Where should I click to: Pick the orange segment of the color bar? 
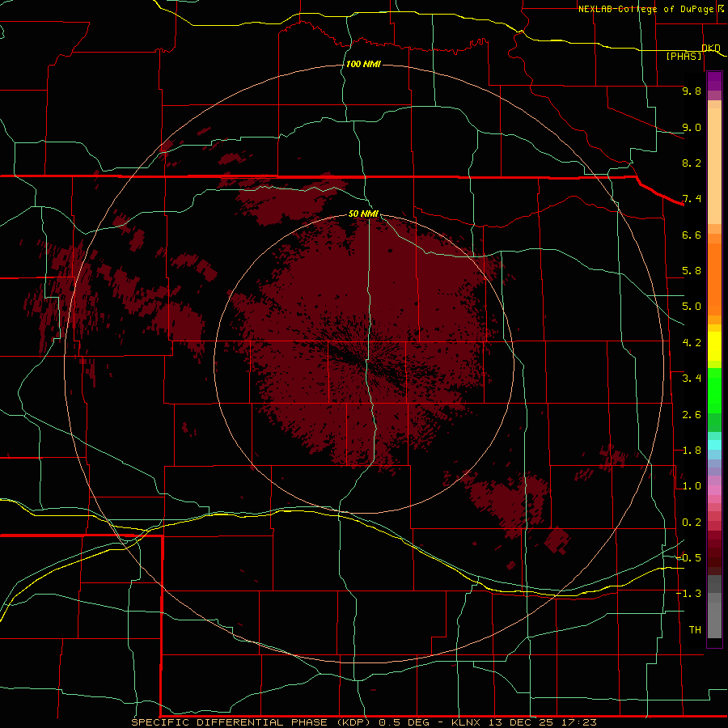coord(714,279)
